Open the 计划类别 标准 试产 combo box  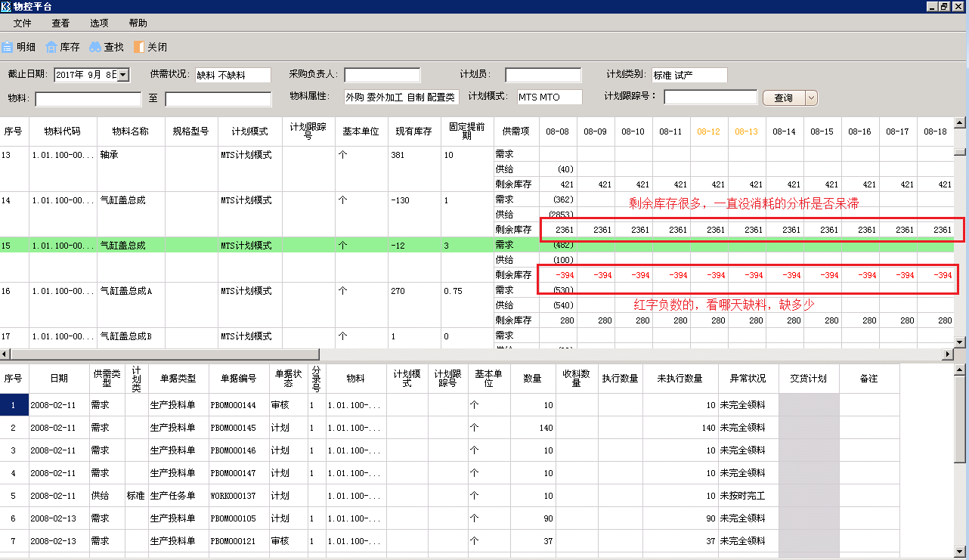(689, 75)
